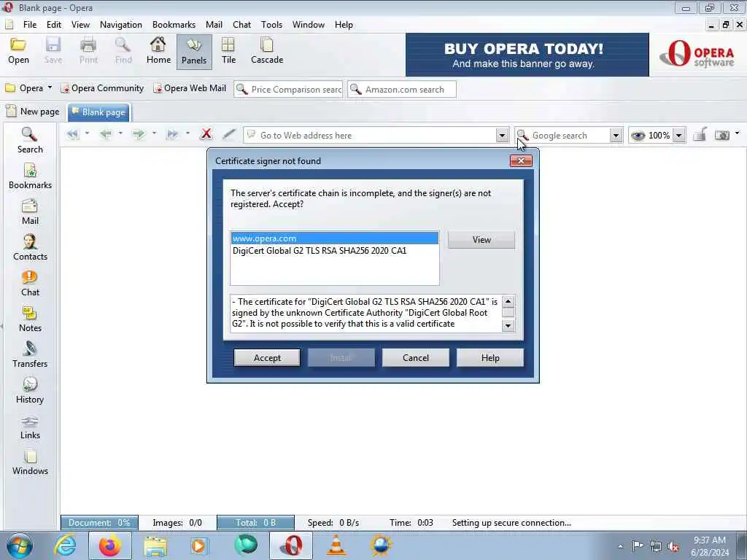The height and width of the screenshot is (560, 747).
Task: Select the www.opera.com certificate entry
Action: click(x=334, y=238)
